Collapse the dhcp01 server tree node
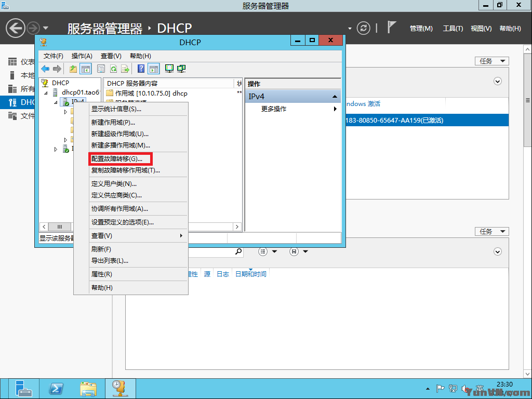This screenshot has width=532, height=399. click(x=46, y=92)
